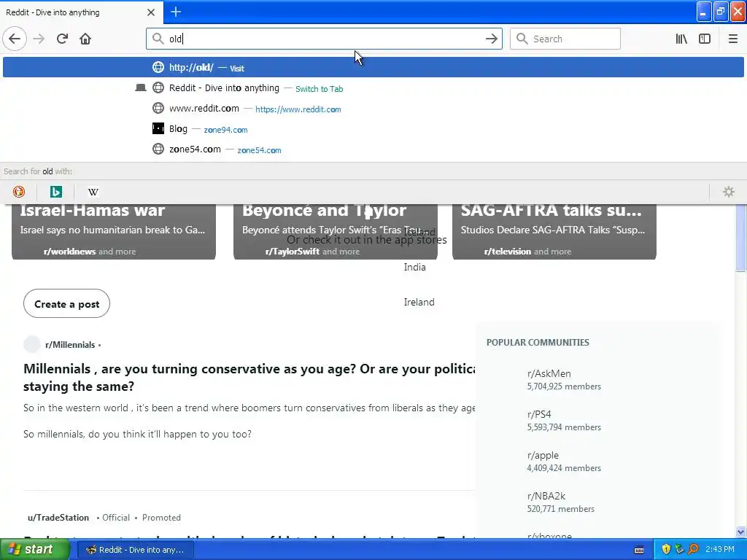Open the r/television link
747x560 pixels.
(x=508, y=252)
